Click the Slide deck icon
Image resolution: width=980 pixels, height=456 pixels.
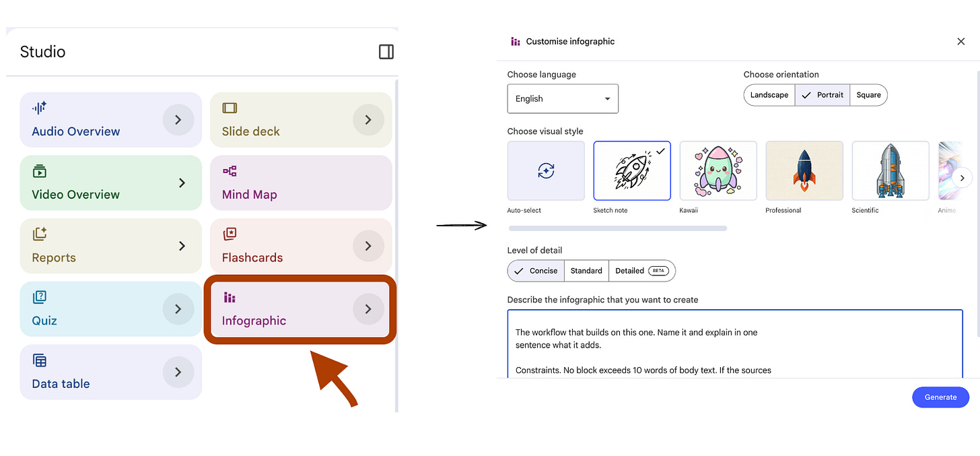[x=230, y=108]
